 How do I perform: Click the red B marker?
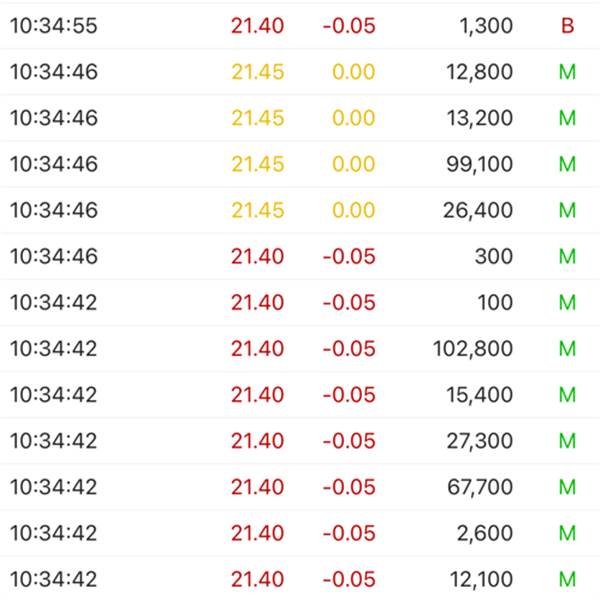click(x=567, y=26)
